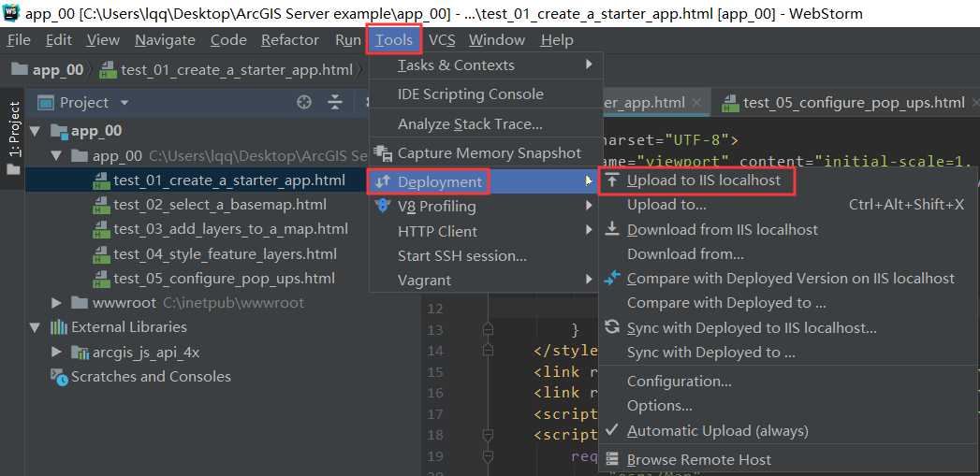The image size is (980, 476).
Task: Click the download arrow icon beside Download from IIS localhost
Action: (x=613, y=229)
